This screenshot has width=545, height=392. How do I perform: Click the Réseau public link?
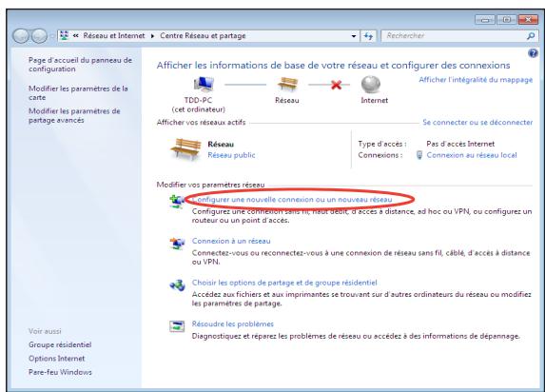231,155
